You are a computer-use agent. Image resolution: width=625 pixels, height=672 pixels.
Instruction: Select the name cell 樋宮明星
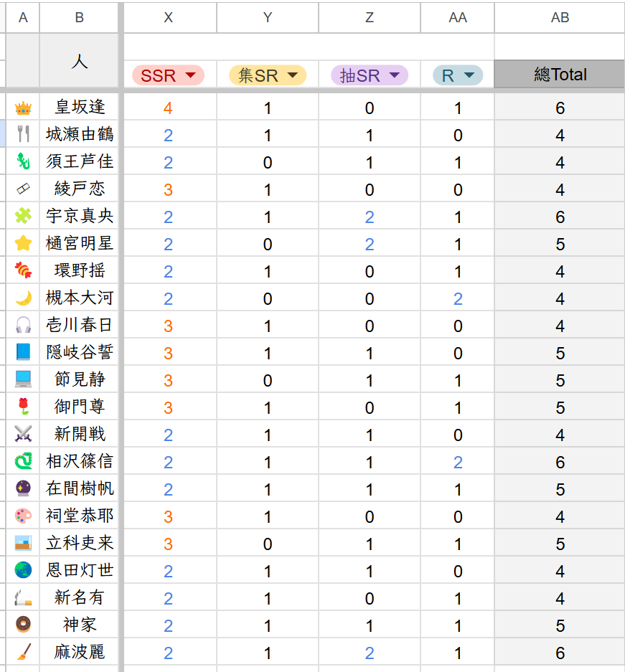(79, 243)
